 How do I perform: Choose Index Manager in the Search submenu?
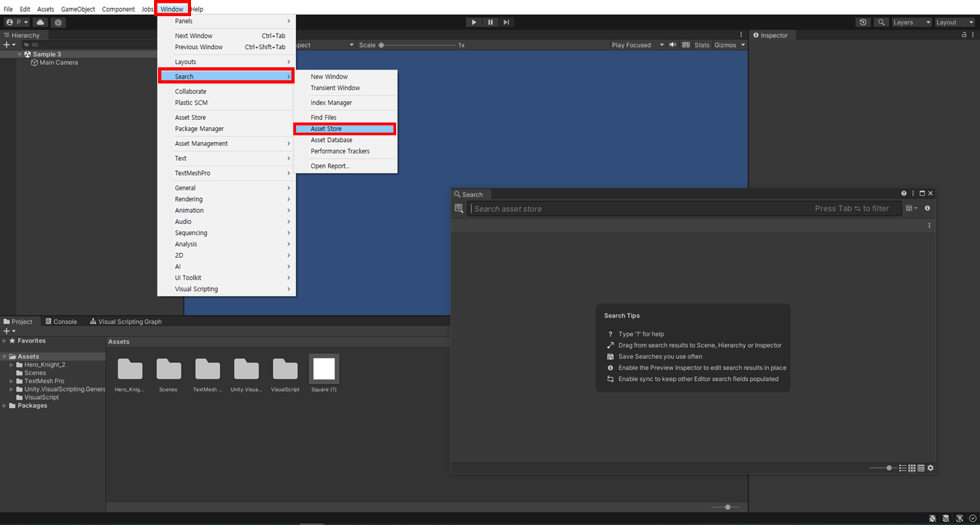point(346,103)
